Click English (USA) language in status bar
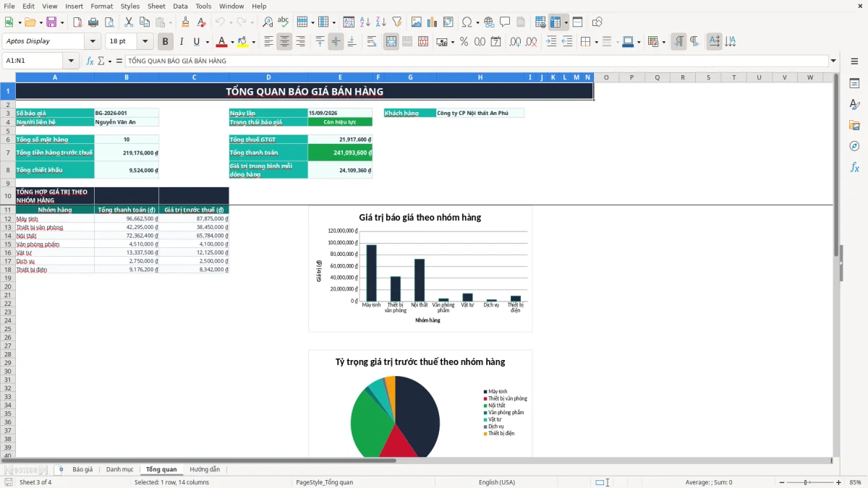This screenshot has width=868, height=488. 497,482
